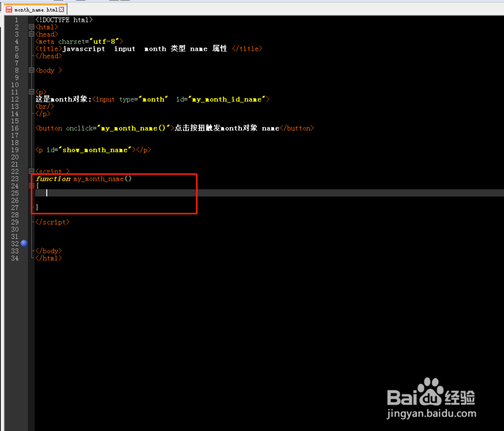Click the </button> closing tag
This screenshot has height=431, width=504.
point(296,128)
